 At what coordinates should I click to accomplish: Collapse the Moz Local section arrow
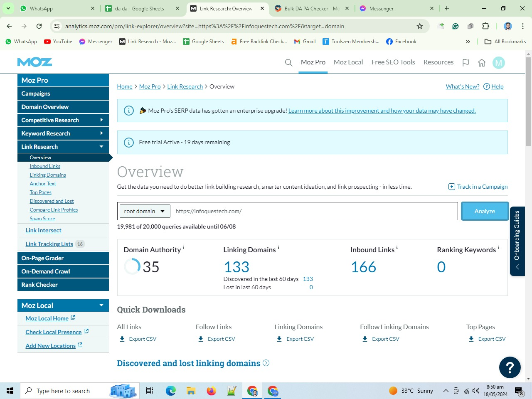[x=101, y=305]
